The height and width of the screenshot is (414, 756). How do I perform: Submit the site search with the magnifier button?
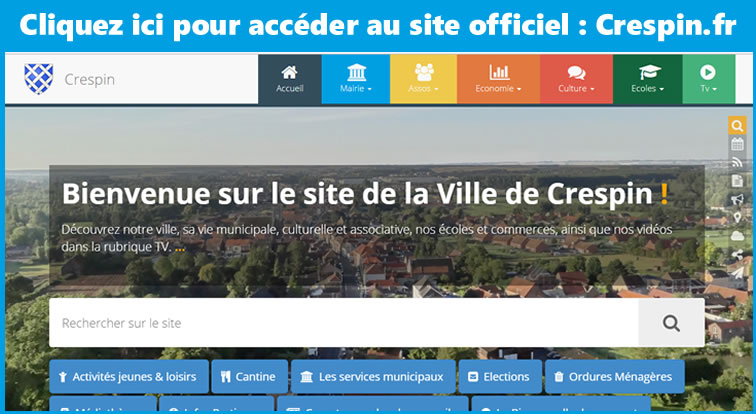tap(671, 322)
